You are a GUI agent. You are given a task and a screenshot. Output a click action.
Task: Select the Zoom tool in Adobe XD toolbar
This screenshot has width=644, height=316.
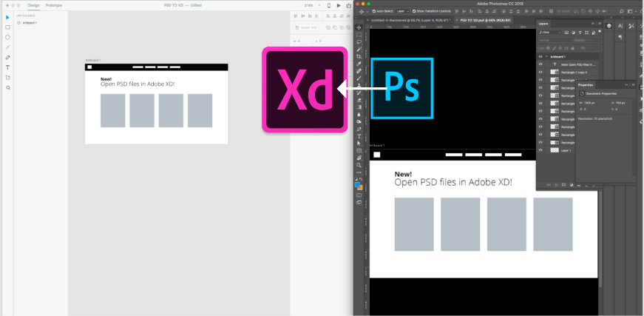[7, 87]
